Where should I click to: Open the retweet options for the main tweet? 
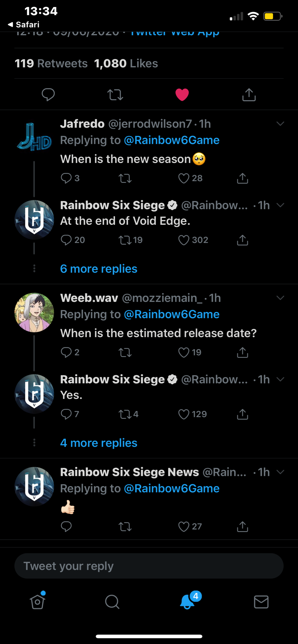click(115, 94)
